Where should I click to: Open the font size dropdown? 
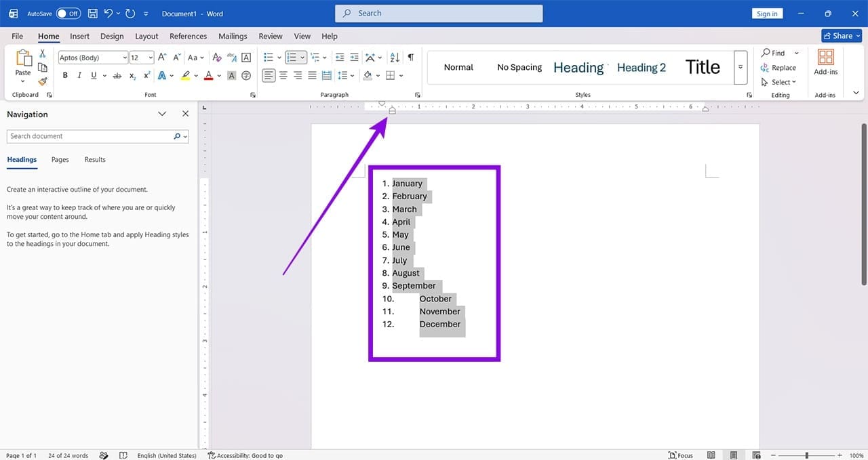(151, 58)
